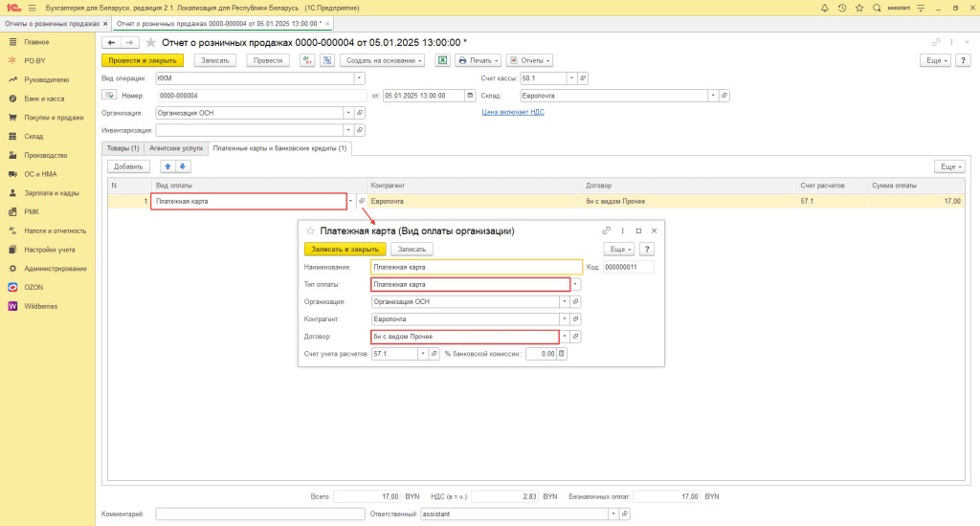This screenshot has width=980, height=526.
Task: Click Наименование field in dialog
Action: click(477, 267)
